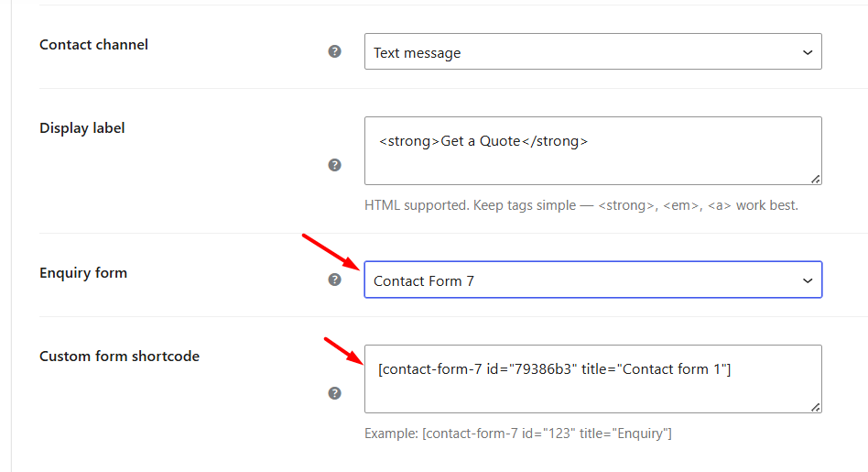Click the HTML supported hint text

click(581, 205)
